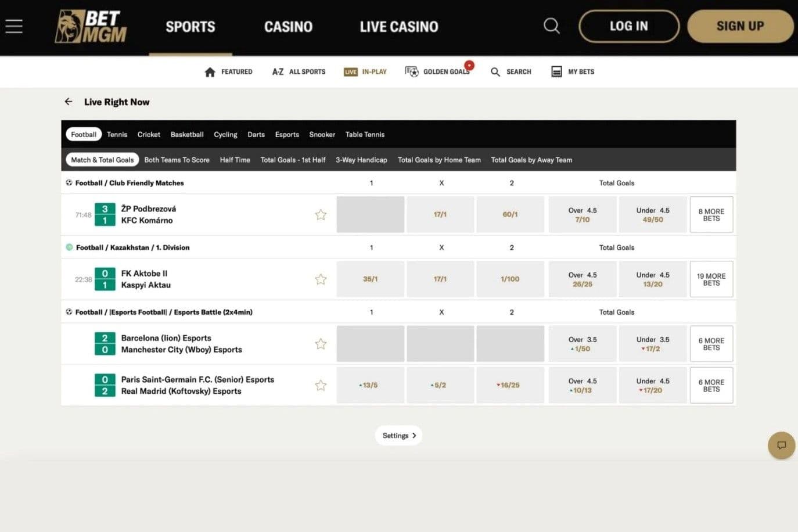Select Total Goals by Away Team market

[x=531, y=160]
